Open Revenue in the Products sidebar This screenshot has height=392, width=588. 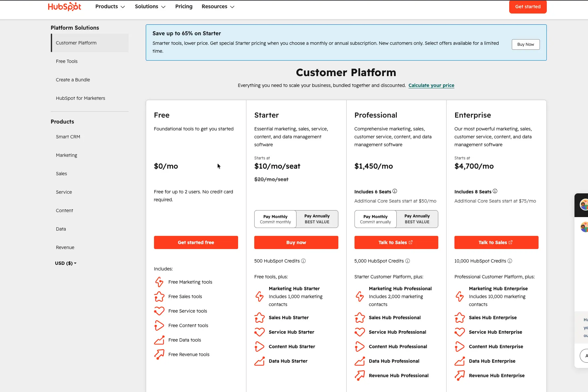click(x=65, y=247)
